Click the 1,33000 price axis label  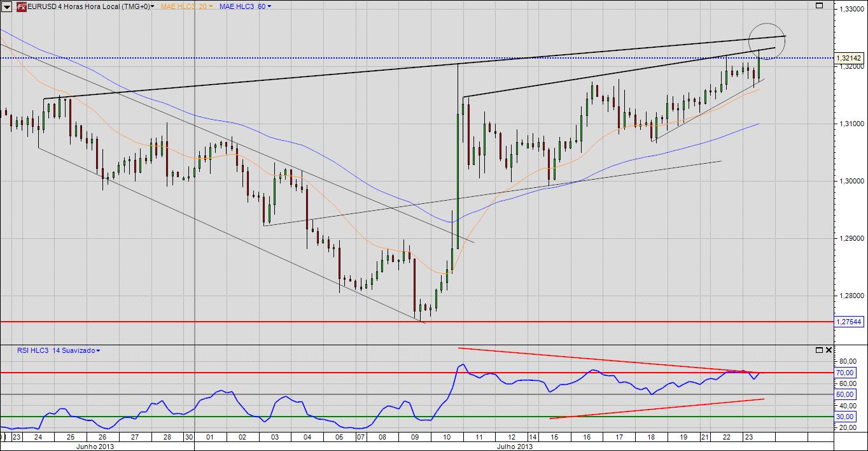tap(853, 10)
